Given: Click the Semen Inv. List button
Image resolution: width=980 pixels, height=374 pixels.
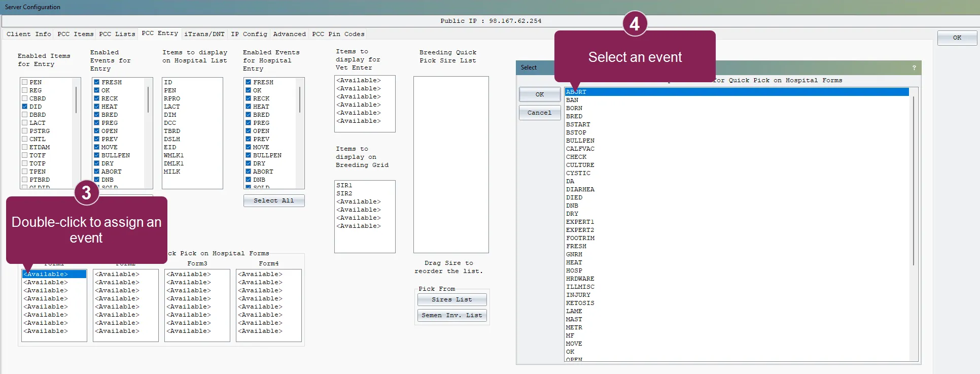Looking at the screenshot, I should pyautogui.click(x=452, y=315).
